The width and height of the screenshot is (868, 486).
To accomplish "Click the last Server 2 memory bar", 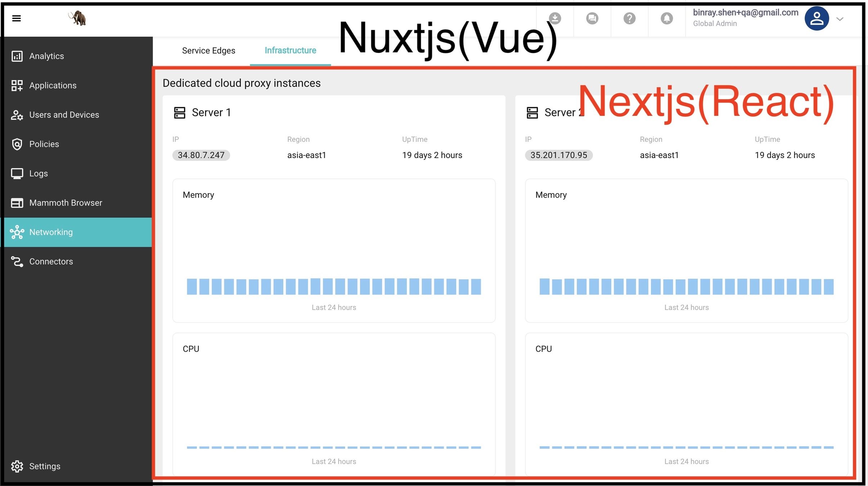I will tap(829, 287).
